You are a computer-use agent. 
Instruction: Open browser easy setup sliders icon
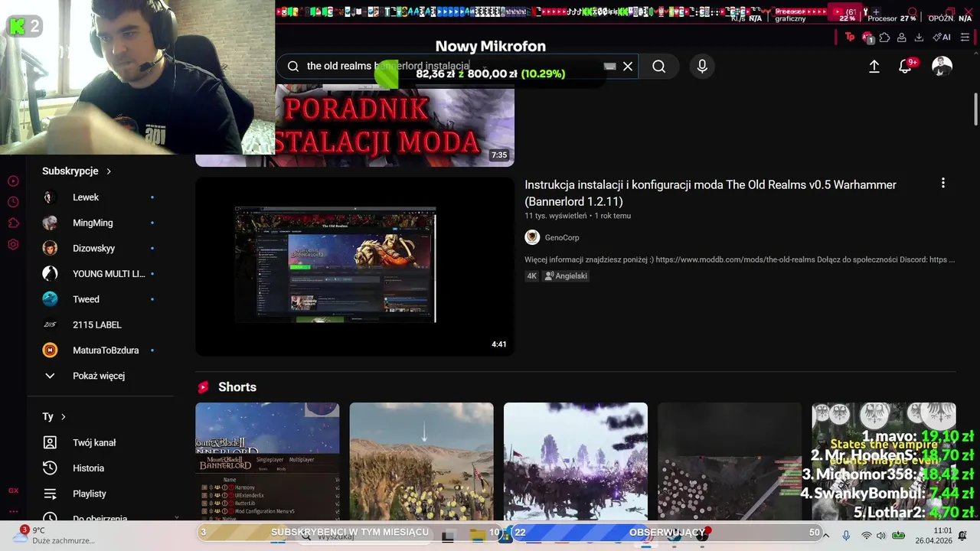coord(965,37)
